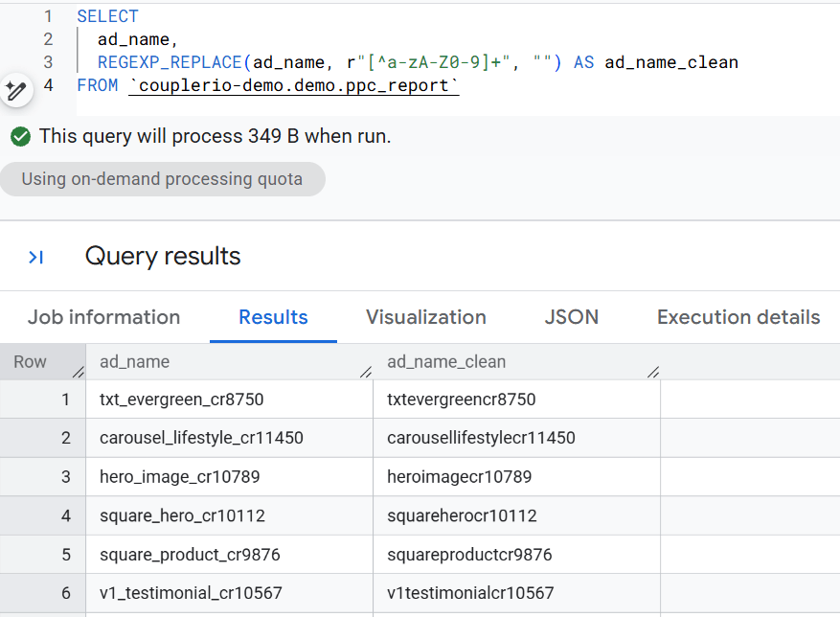Viewport: 840px width, 617px height.
Task: Click row number 1 in results
Action: (x=43, y=400)
